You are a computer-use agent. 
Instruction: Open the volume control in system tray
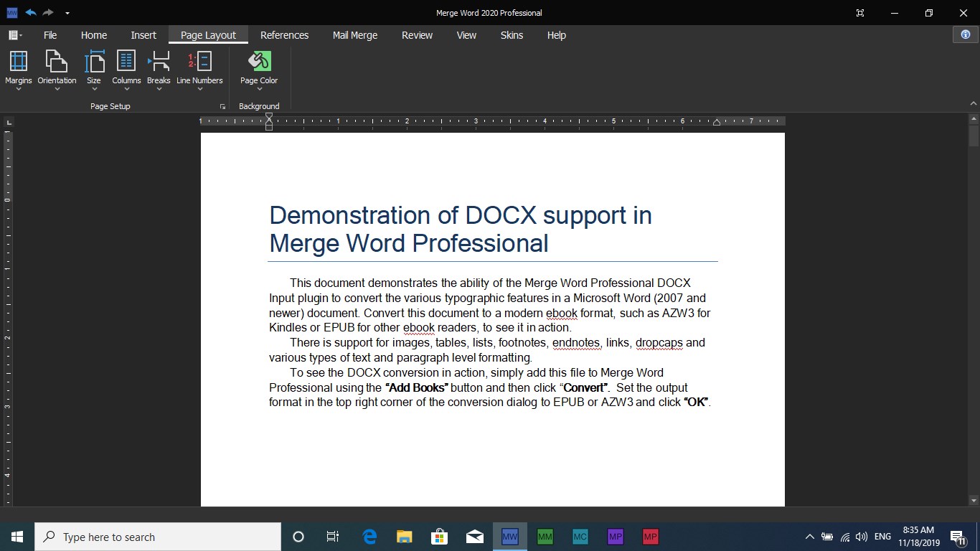[862, 537]
